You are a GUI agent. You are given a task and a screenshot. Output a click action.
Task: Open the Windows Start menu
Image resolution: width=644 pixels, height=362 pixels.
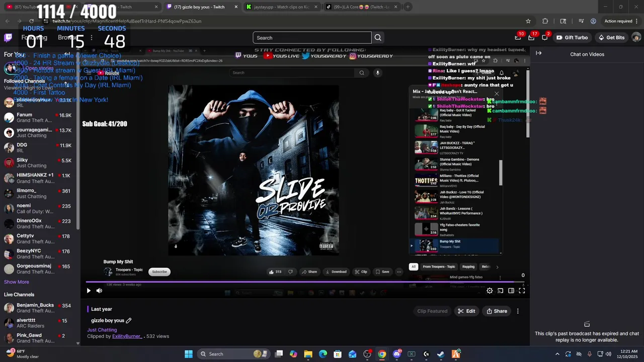[188, 354]
